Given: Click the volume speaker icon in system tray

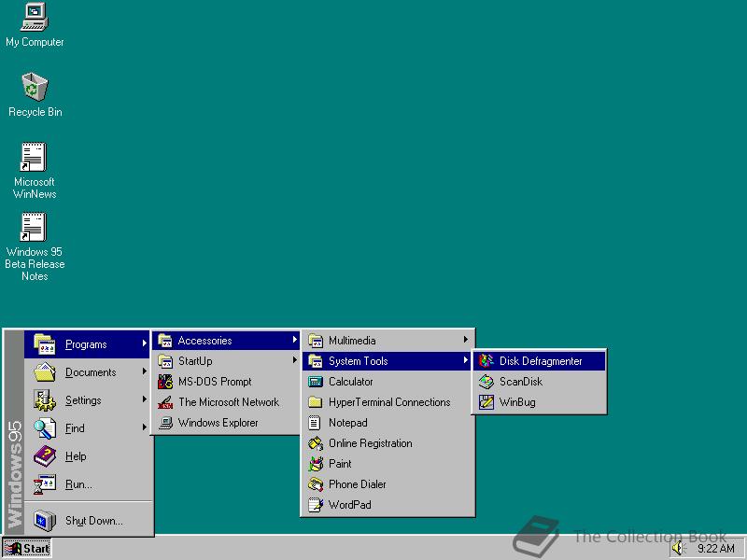Looking at the screenshot, I should (x=679, y=548).
